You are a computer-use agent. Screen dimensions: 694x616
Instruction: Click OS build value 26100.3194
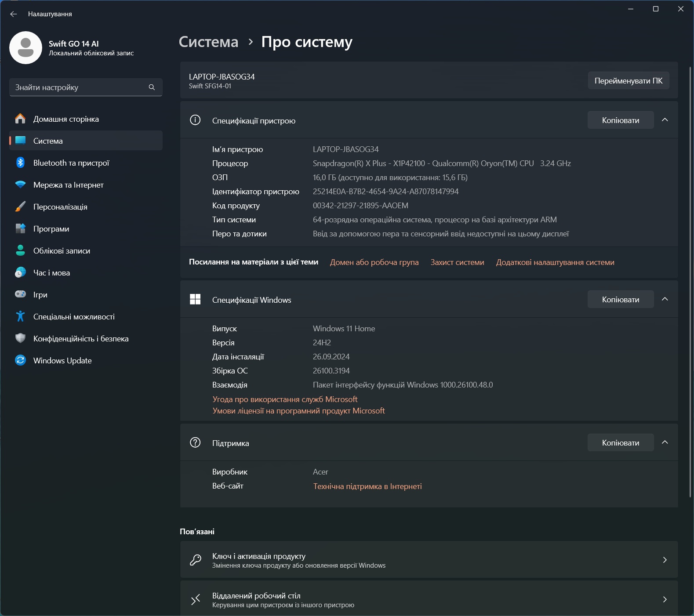point(331,371)
